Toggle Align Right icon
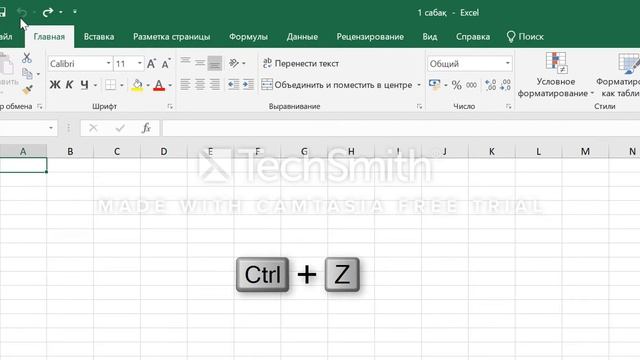Image resolution: width=640 pixels, height=360 pixels. point(215,84)
